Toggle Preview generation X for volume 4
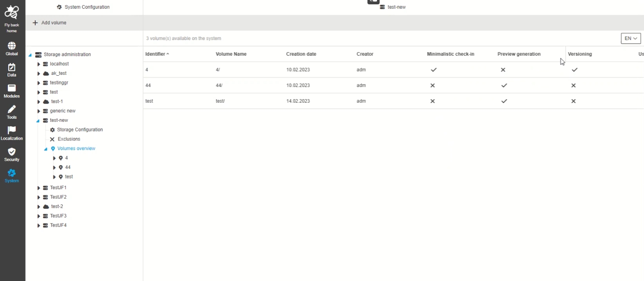Screen dimensions: 644x281 (503, 70)
